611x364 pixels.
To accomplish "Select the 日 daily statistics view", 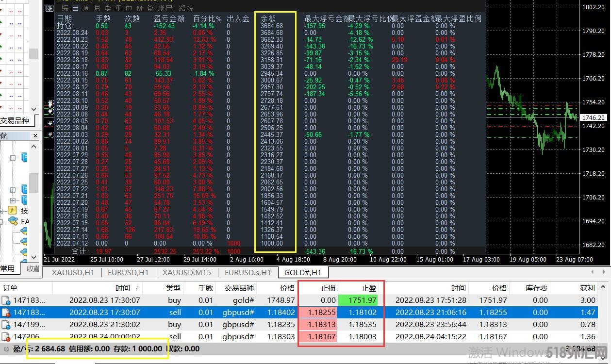I will coord(75,8).
